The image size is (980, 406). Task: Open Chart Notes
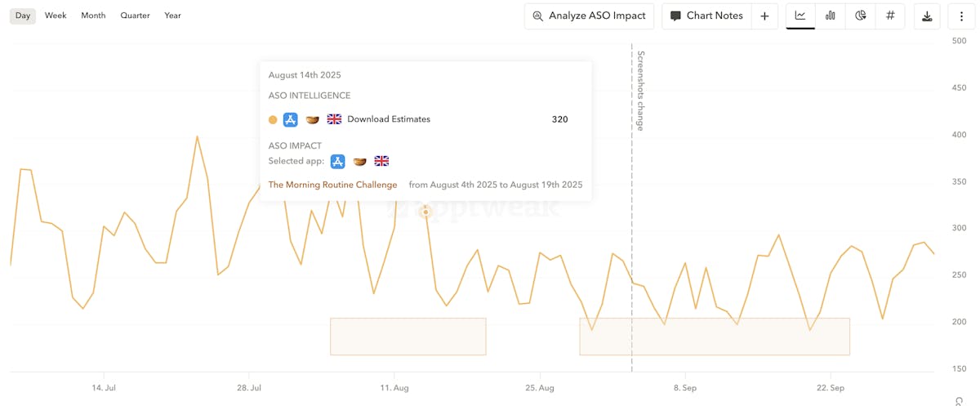click(707, 16)
